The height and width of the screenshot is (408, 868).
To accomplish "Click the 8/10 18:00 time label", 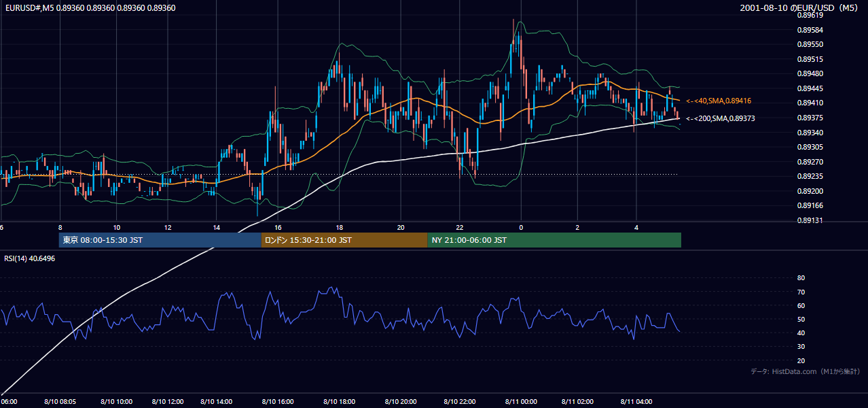I will tap(340, 402).
